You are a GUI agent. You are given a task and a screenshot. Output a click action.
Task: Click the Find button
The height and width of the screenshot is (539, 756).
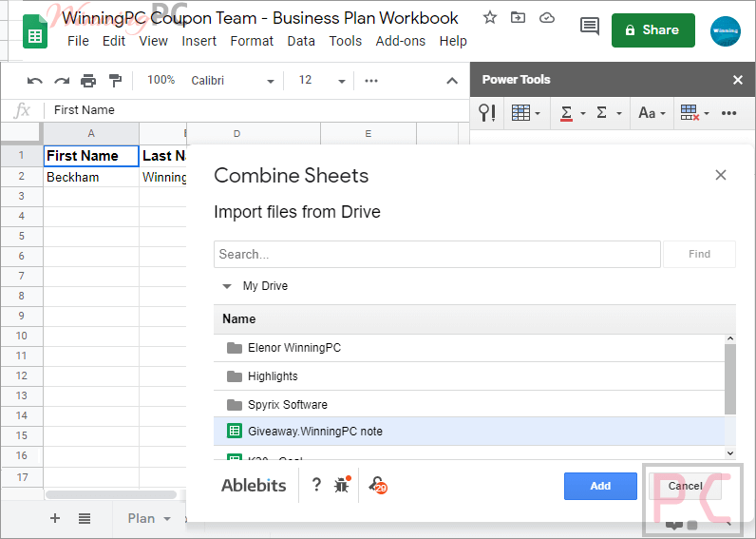(x=699, y=254)
